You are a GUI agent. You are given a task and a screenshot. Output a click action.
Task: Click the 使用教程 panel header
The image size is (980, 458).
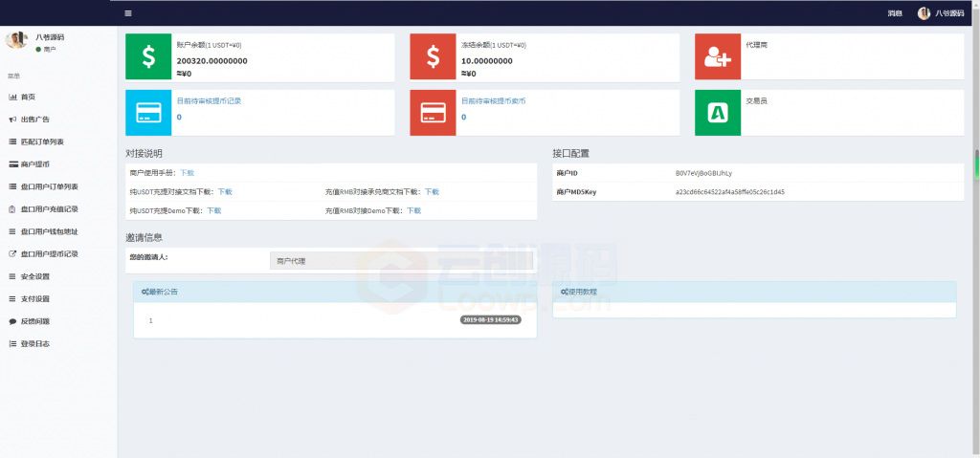pos(754,292)
